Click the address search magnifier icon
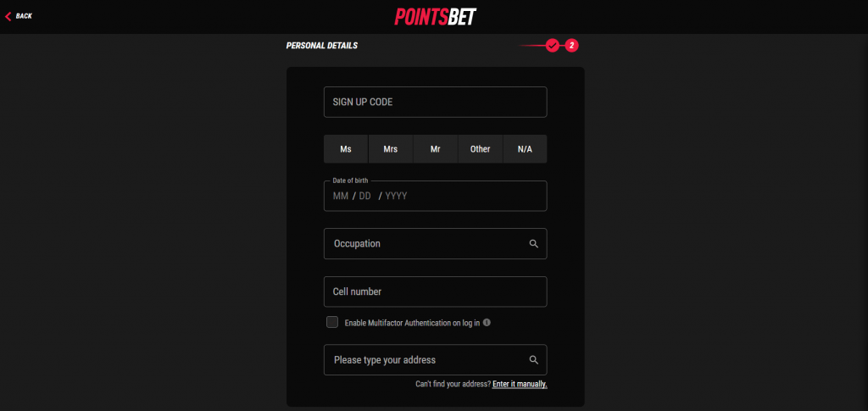The height and width of the screenshot is (411, 868). [x=534, y=359]
